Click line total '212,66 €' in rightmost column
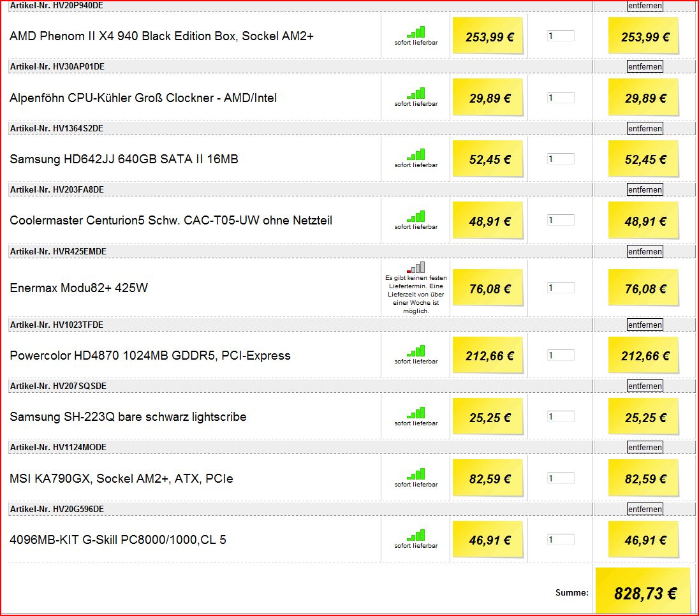Viewport: 699px width, 616px height. click(x=645, y=356)
